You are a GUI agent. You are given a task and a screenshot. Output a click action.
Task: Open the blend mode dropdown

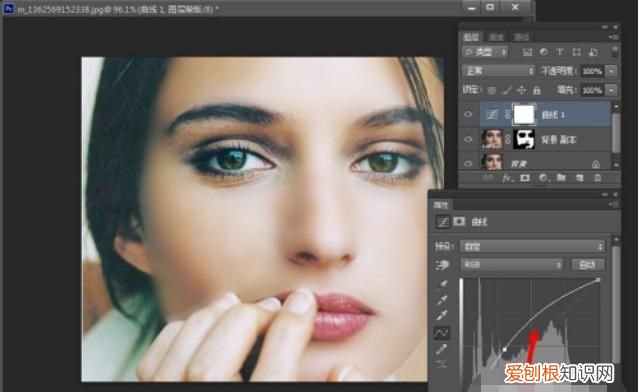[x=498, y=71]
